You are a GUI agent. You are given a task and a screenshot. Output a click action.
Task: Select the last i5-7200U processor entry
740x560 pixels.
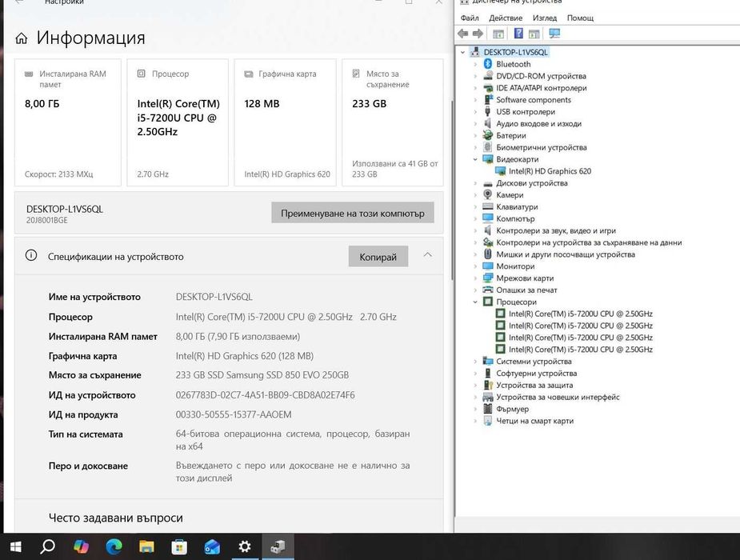tap(581, 349)
